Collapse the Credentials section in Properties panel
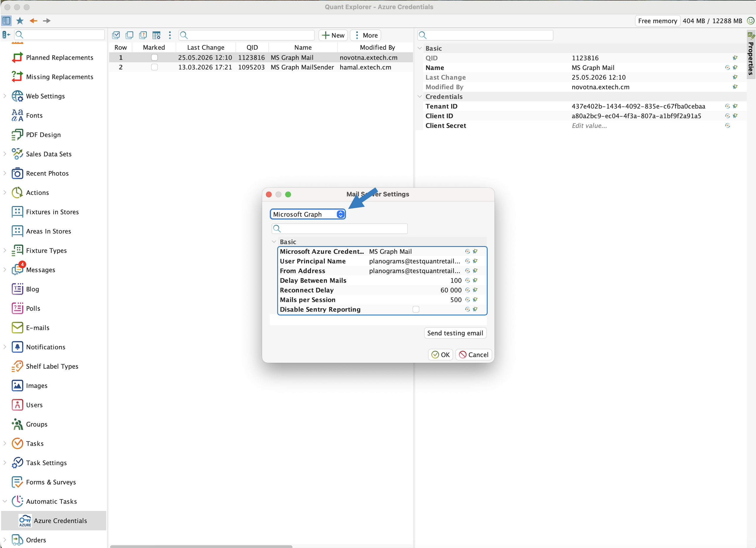Viewport: 756px width, 548px height. 420,97
